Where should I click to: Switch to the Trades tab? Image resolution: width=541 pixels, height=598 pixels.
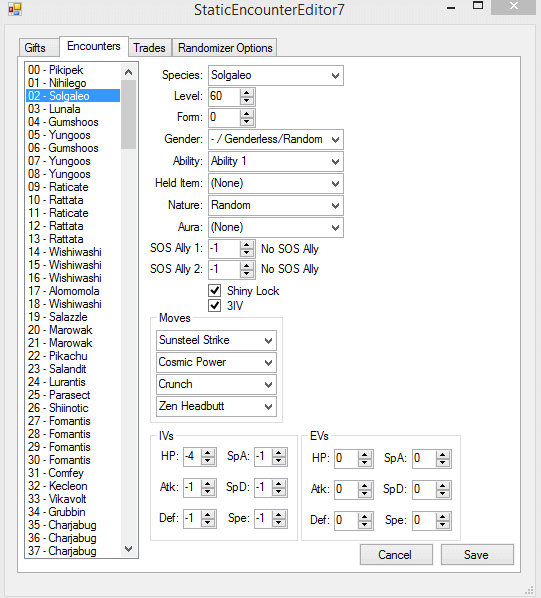point(149,48)
